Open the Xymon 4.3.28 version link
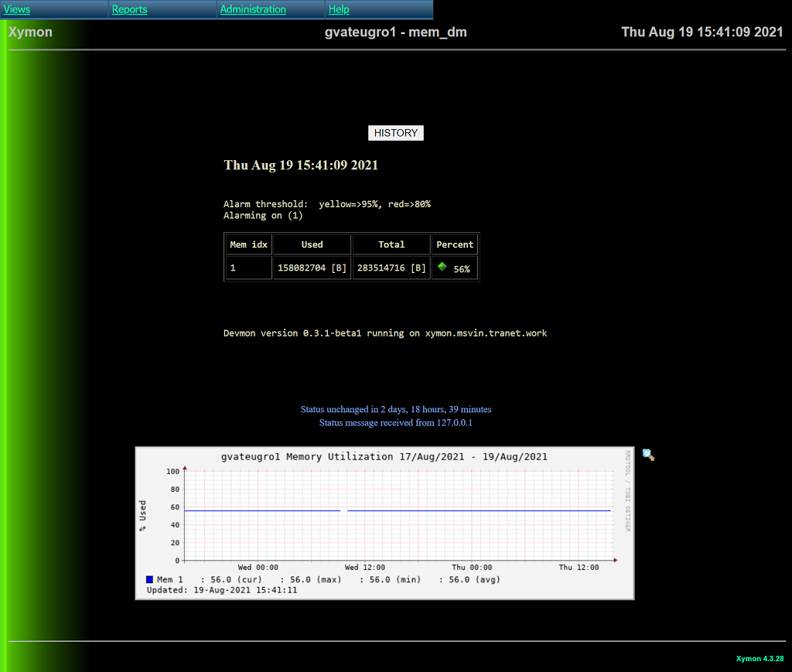Screen dimensions: 792x672 (760, 659)
